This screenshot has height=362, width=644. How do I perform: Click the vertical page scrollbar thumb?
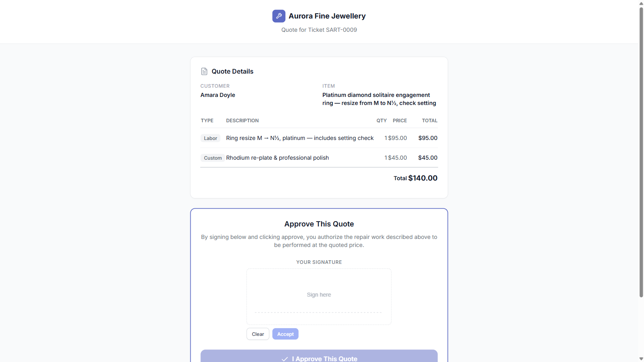[641, 152]
